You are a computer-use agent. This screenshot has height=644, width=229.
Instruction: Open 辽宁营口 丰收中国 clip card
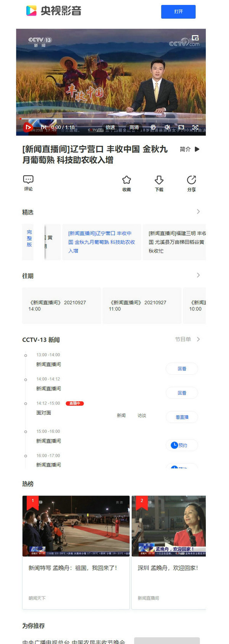[x=101, y=242]
